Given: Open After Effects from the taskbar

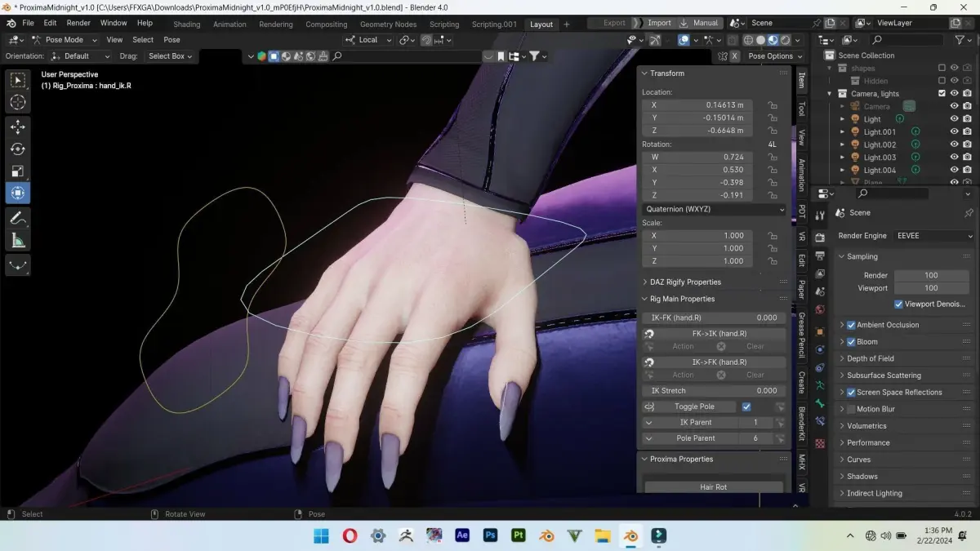Looking at the screenshot, I should click(462, 535).
